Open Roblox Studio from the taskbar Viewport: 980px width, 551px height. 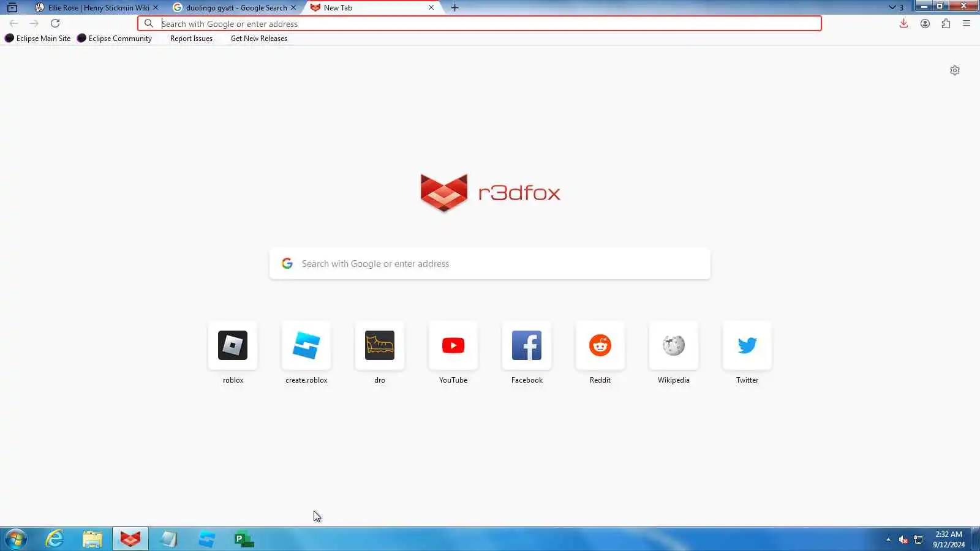pyautogui.click(x=206, y=539)
